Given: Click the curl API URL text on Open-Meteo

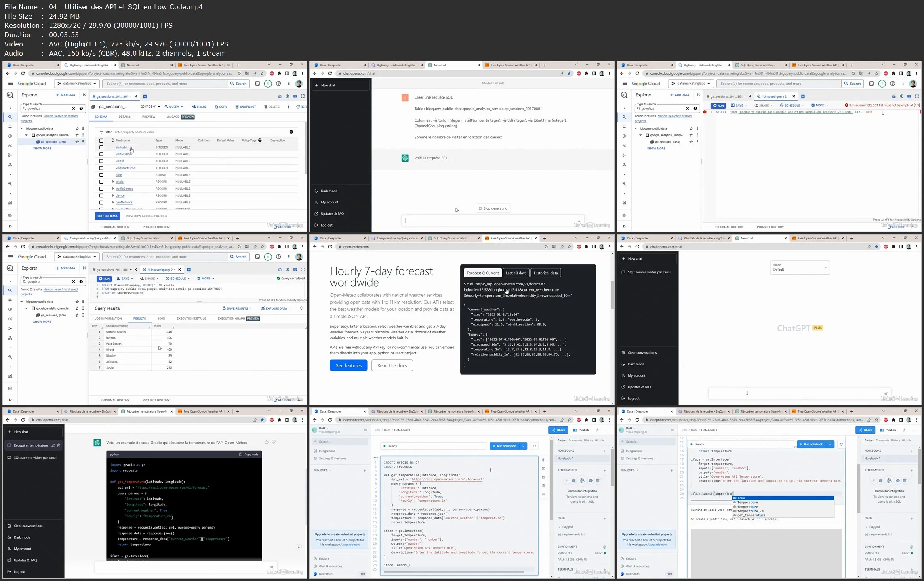Looking at the screenshot, I should click(x=518, y=290).
